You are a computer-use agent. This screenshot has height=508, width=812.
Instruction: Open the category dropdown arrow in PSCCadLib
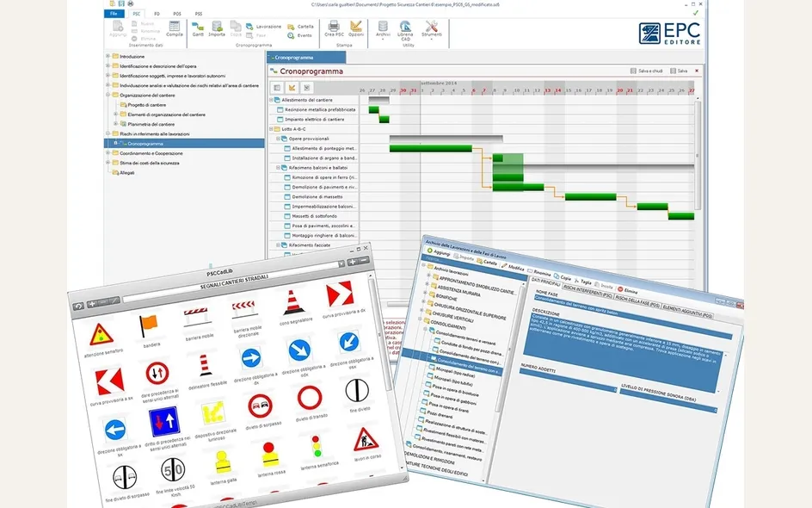click(x=341, y=264)
